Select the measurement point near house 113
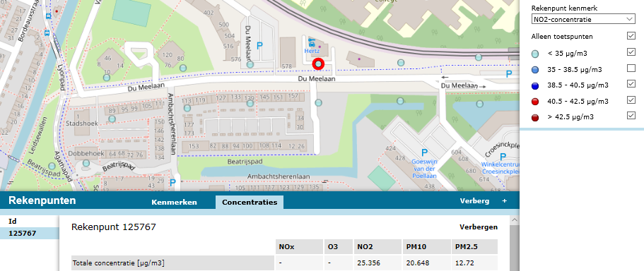This screenshot has height=271, width=644. (x=187, y=108)
